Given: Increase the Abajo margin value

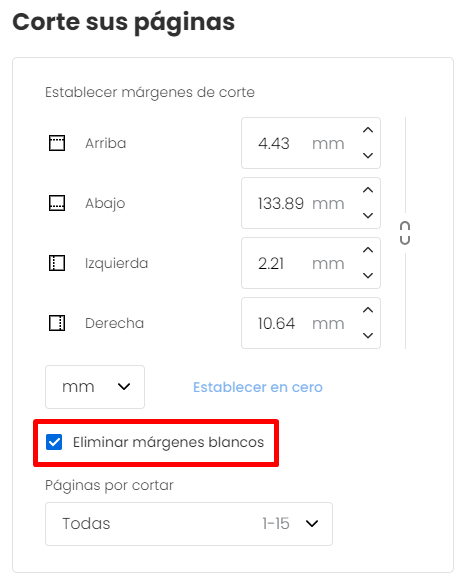Looking at the screenshot, I should [368, 190].
